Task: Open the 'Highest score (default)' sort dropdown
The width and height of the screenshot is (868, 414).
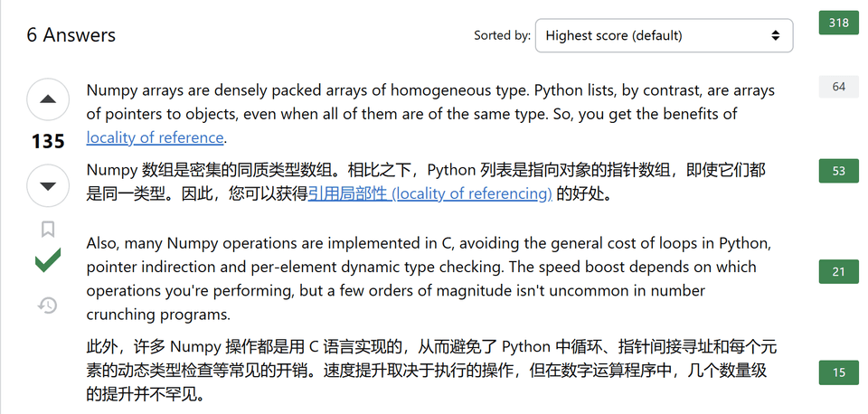Action: coord(664,36)
